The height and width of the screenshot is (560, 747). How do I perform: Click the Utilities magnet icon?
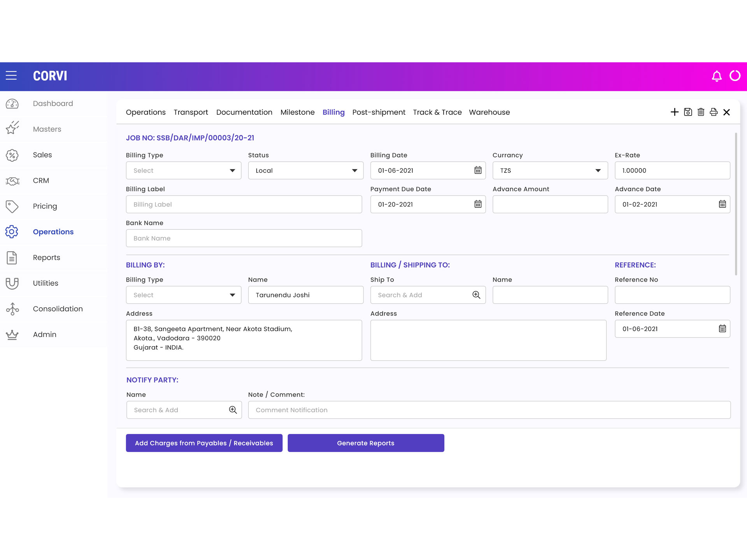(12, 283)
